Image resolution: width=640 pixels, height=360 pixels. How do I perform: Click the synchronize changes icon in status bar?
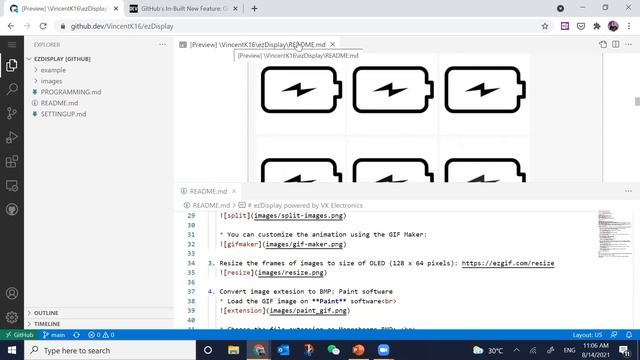(x=76, y=335)
